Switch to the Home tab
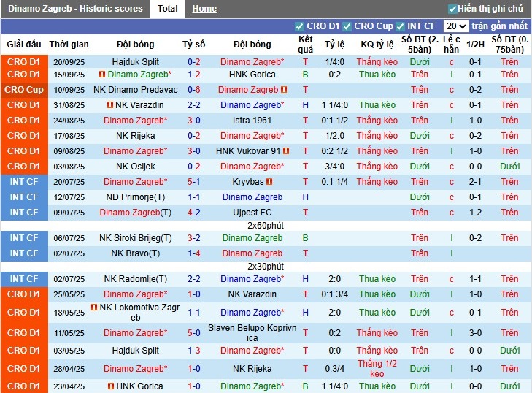 204,9
